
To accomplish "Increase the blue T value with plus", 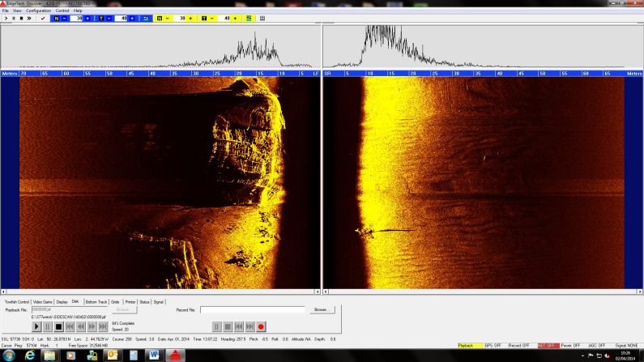I will tap(132, 19).
